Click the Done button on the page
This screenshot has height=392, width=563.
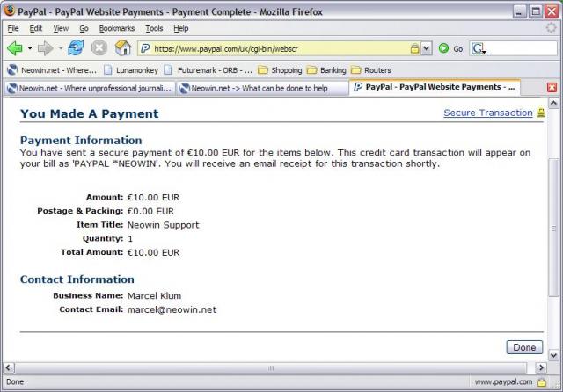click(524, 347)
